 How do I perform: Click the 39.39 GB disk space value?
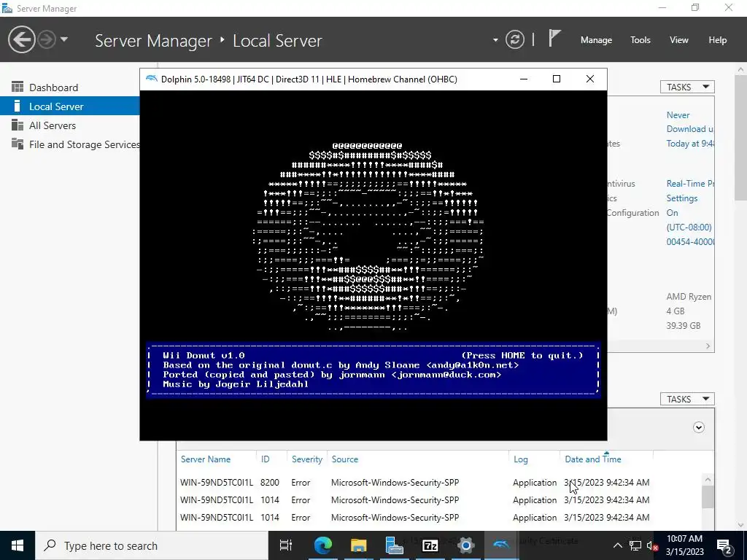click(x=683, y=326)
